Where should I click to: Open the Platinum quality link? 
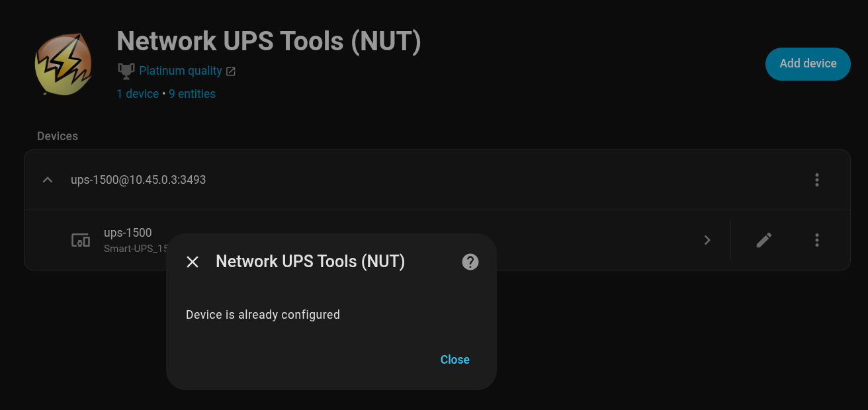(x=180, y=71)
